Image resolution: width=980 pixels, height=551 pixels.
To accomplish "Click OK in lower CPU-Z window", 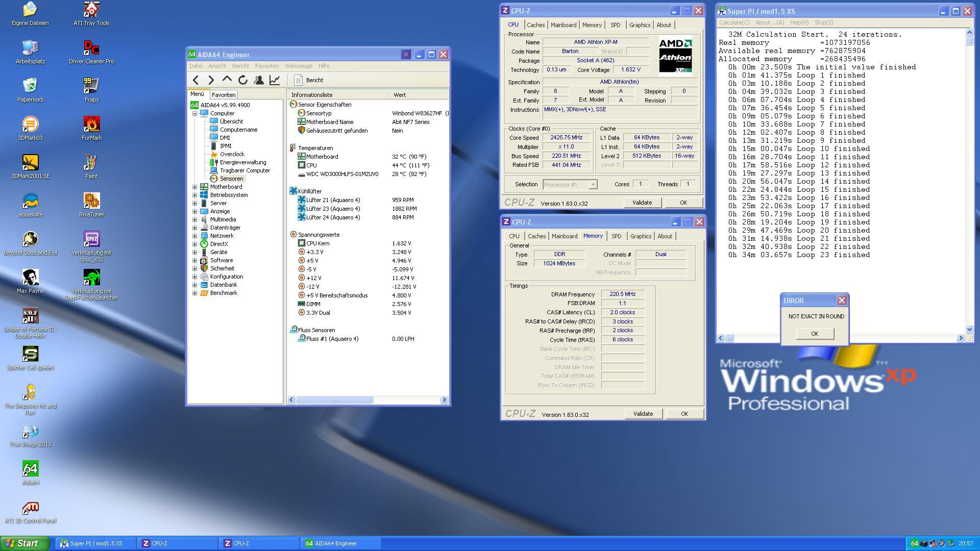I will pos(684,414).
